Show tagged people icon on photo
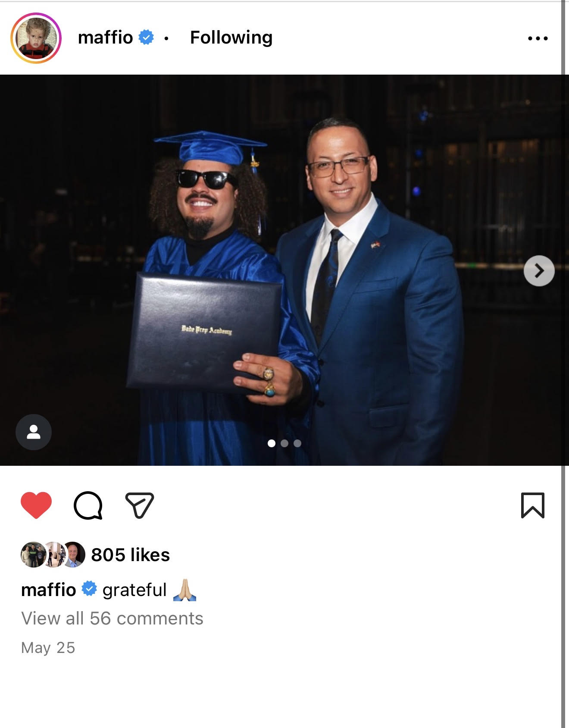 pos(34,432)
